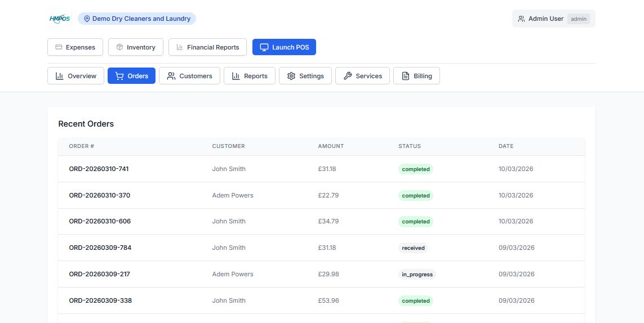Switch to the Customers tab
The image size is (644, 323).
[x=190, y=76]
